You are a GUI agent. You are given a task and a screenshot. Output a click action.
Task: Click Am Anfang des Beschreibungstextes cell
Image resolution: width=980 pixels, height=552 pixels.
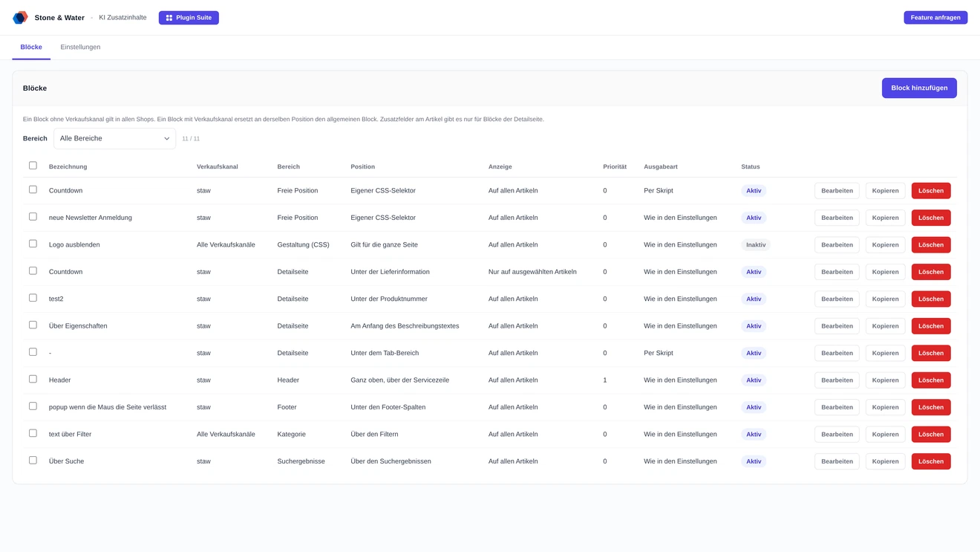pyautogui.click(x=405, y=326)
